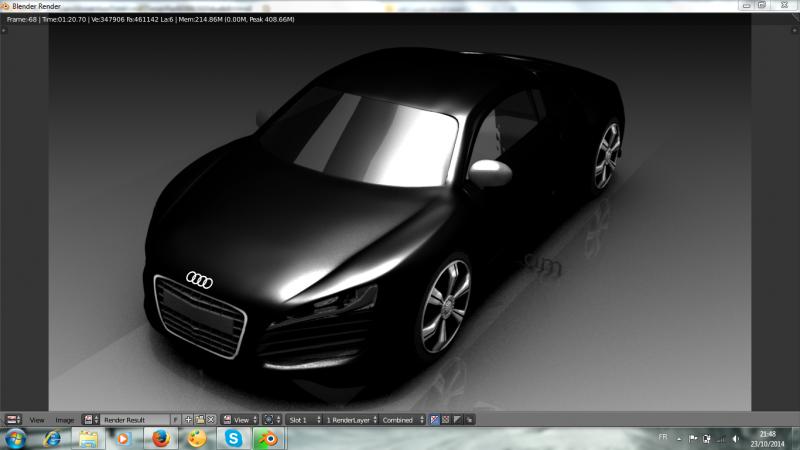
Task: Click the power/device tray icon
Action: [707, 439]
